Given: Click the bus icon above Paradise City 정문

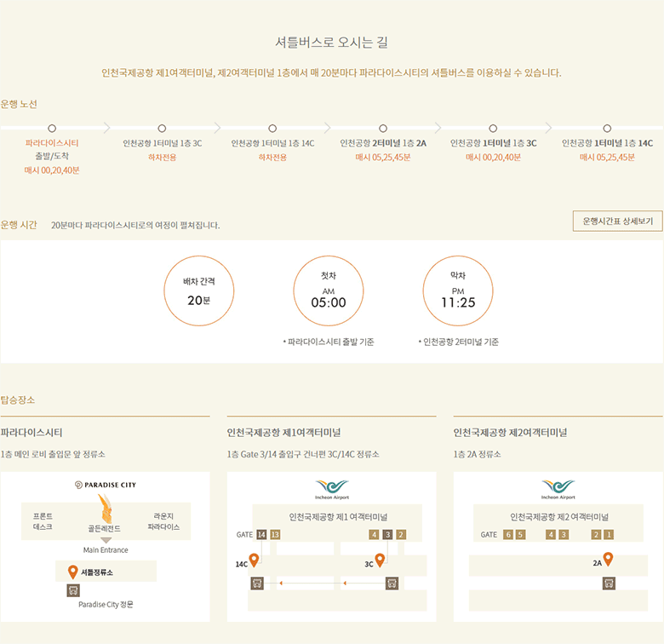Looking at the screenshot, I should pyautogui.click(x=73, y=590).
